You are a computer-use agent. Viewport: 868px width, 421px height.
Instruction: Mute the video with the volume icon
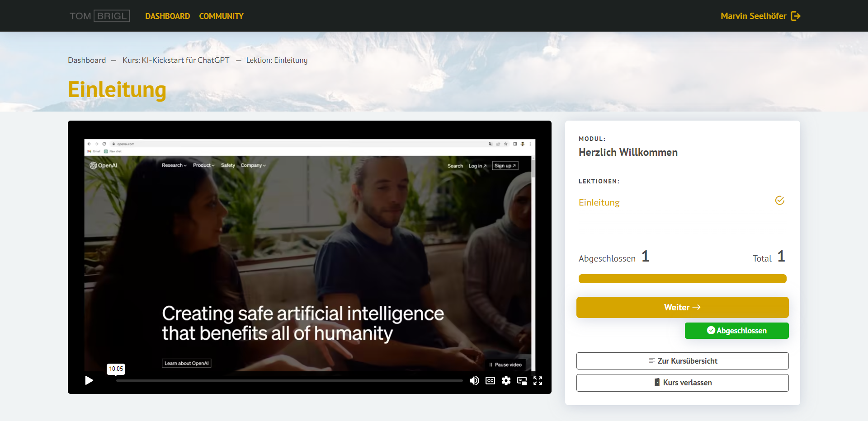tap(474, 381)
